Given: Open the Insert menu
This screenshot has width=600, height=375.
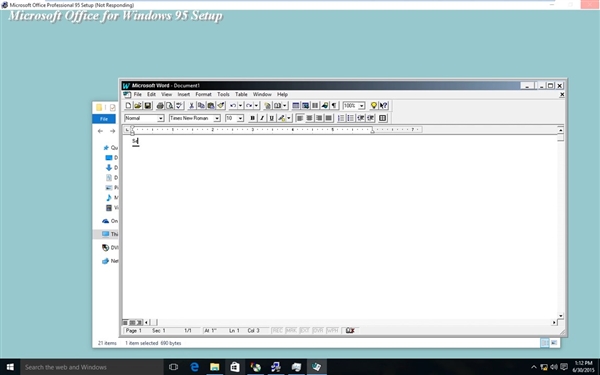Looking at the screenshot, I should [x=184, y=95].
